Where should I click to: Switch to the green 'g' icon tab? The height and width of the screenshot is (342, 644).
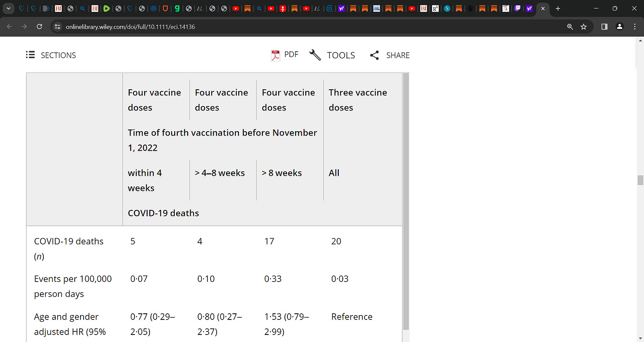177,8
